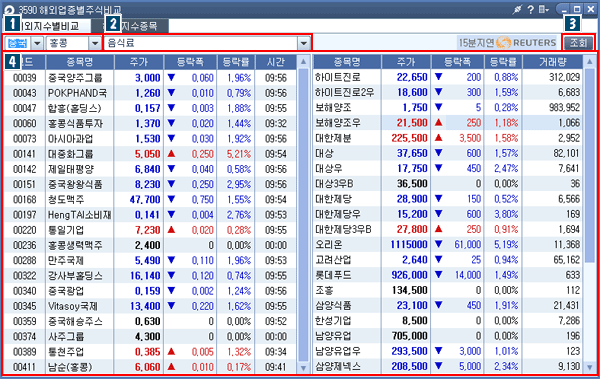Click the up-triangle in 통천주업 row
This screenshot has height=379, width=600.
click(171, 351)
